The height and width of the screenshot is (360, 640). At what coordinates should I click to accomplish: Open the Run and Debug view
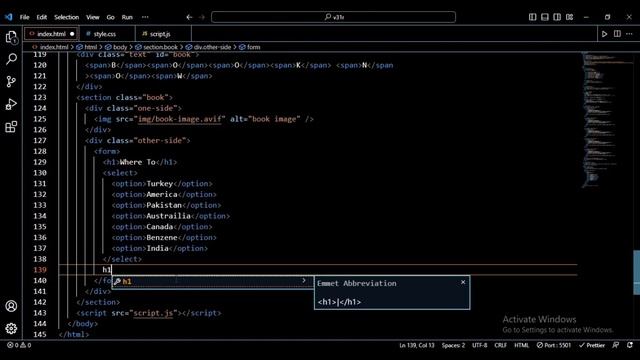pos(11,104)
